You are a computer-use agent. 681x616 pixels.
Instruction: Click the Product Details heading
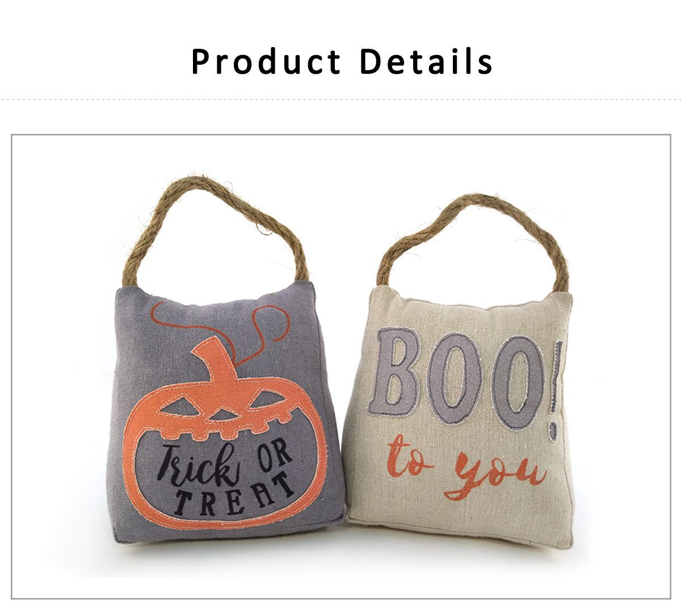(x=342, y=61)
